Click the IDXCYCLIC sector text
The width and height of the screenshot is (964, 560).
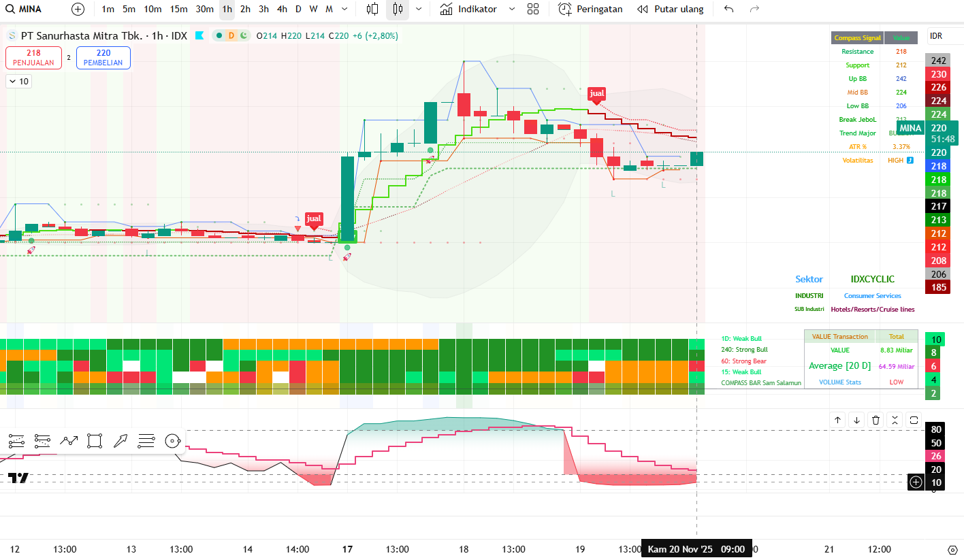click(x=873, y=279)
